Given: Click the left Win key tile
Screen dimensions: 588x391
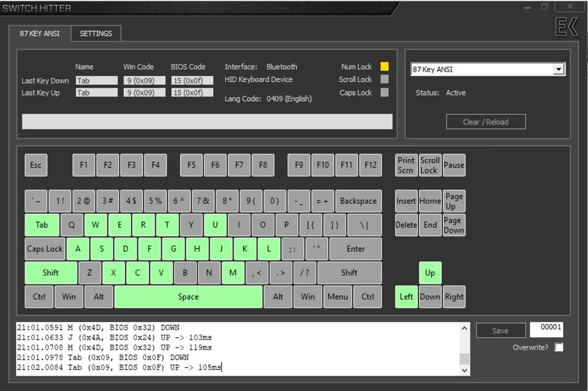Looking at the screenshot, I should (x=69, y=297).
